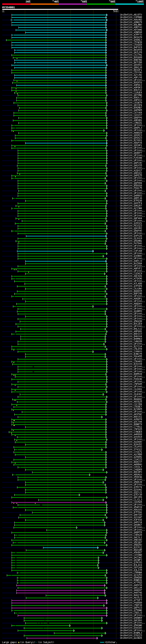146x644 pixels.
Task: Open hit UniRef100_B8LNN0
Action: [x=131, y=25]
